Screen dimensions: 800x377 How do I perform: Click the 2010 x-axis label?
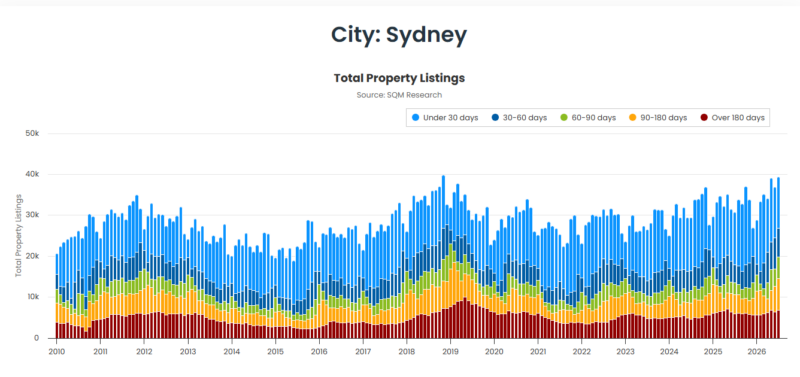[57, 352]
